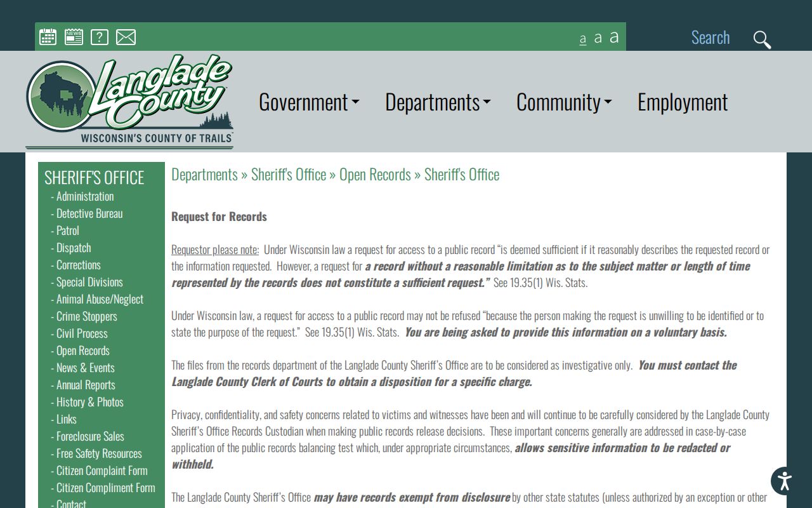Open the News & Events link
The width and height of the screenshot is (812, 508).
click(86, 368)
